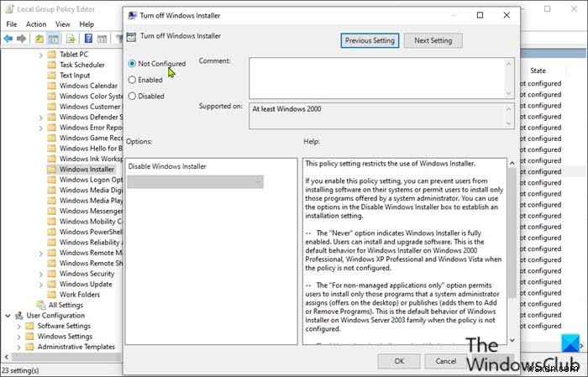Open the View menu

coord(63,24)
